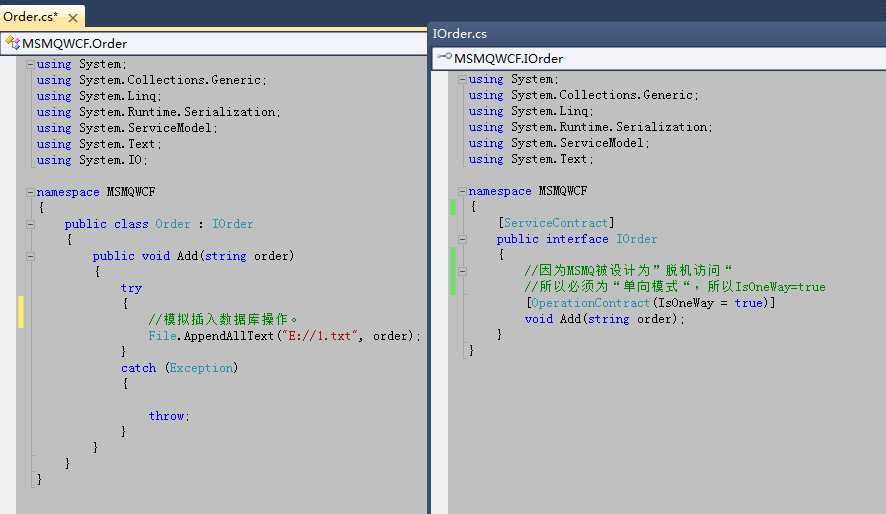
Task: Collapse the IOrder interface outline region
Action: [x=462, y=239]
